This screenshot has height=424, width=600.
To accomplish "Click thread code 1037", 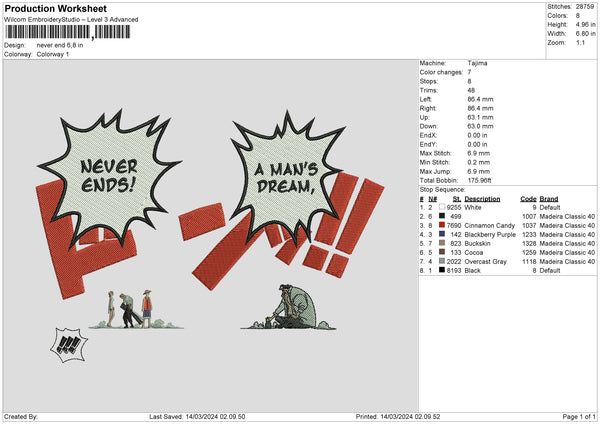I will coord(529,225).
